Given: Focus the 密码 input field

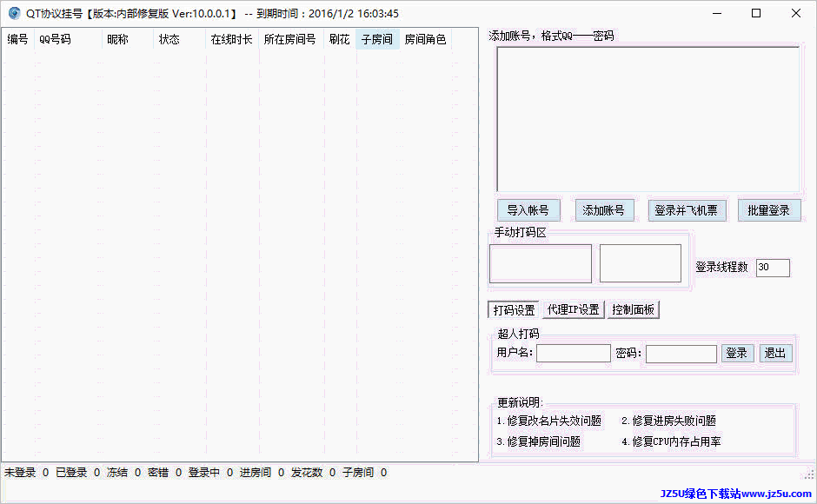Looking at the screenshot, I should (681, 354).
